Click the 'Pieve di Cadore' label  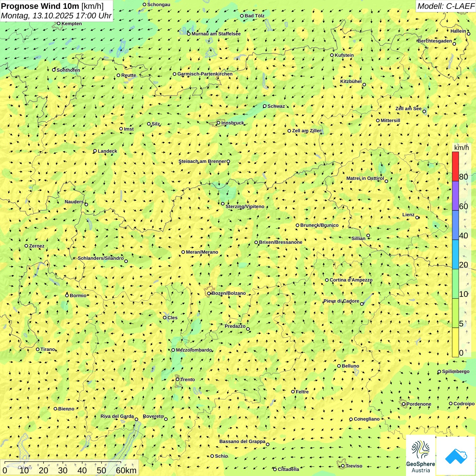pos(341,301)
